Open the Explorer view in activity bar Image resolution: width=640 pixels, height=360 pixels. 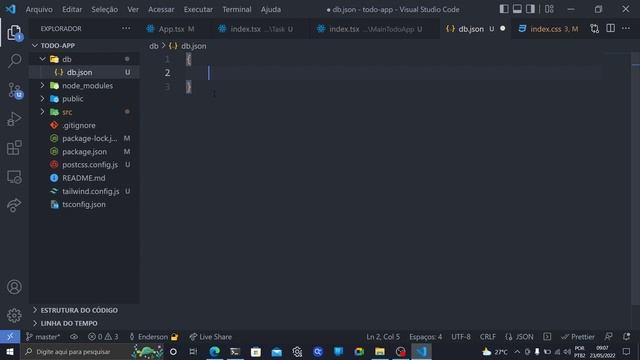coord(14,33)
